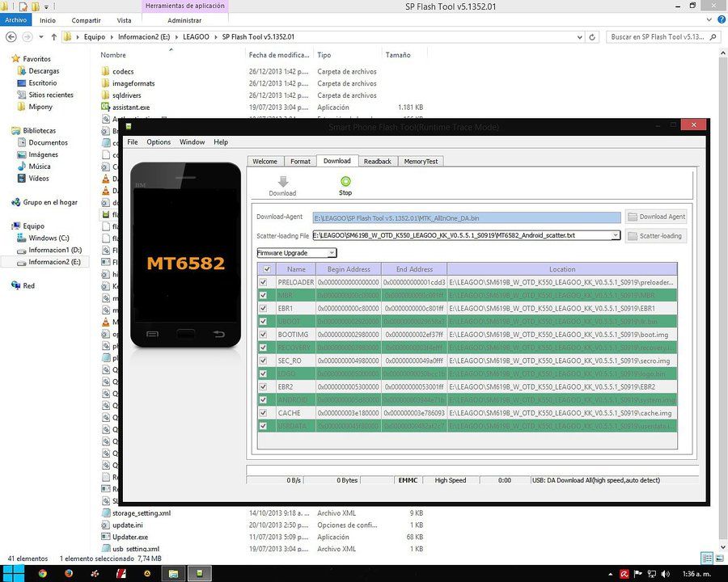Switch to the MemoryTest tab
This screenshot has height=582, width=728.
(x=421, y=162)
